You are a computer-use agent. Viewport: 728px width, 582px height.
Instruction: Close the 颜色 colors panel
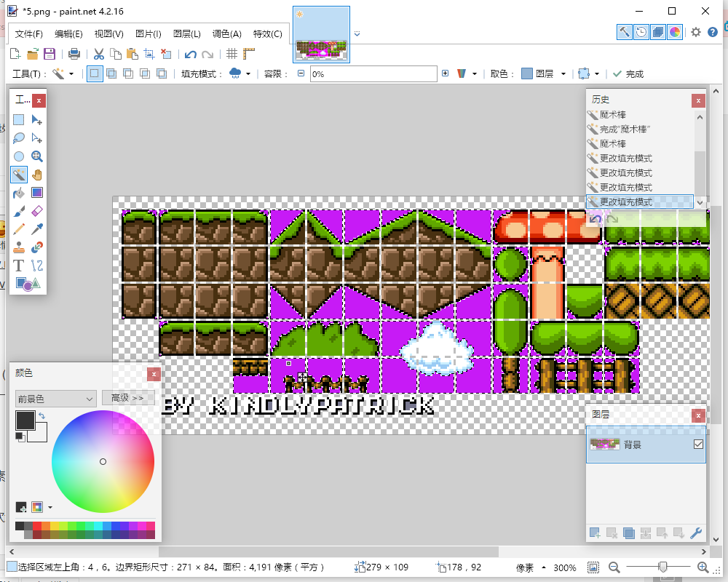[154, 374]
